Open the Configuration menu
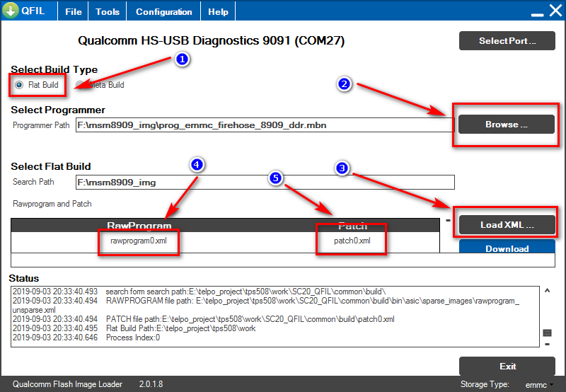Screen dimensions: 566x392 point(163,11)
